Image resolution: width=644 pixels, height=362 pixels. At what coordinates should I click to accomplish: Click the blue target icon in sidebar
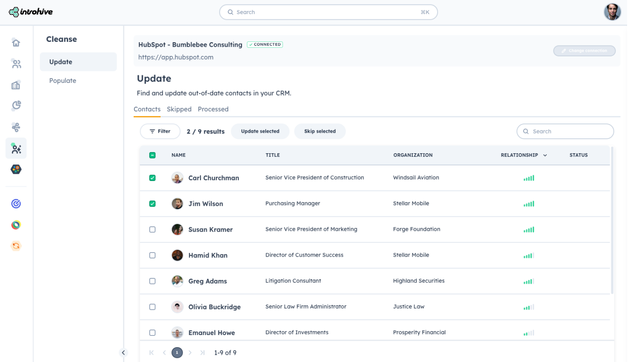16,204
